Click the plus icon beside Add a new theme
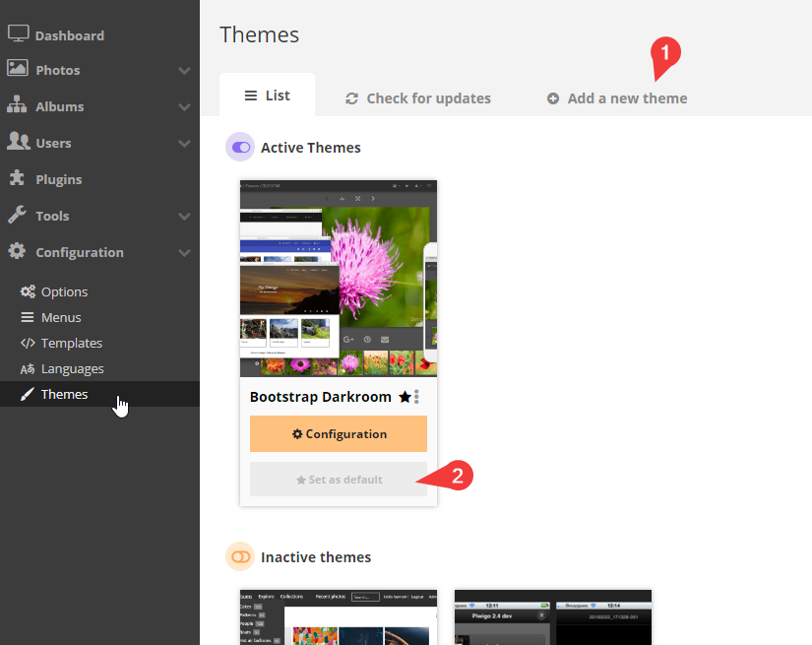The image size is (812, 645). pyautogui.click(x=553, y=98)
